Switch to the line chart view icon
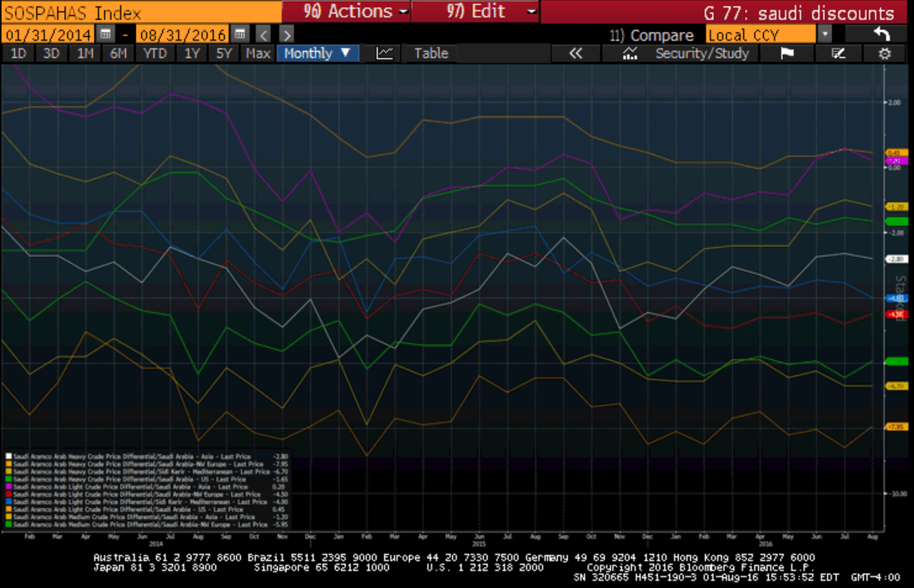Viewport: 914px width, 588px height. [x=384, y=54]
